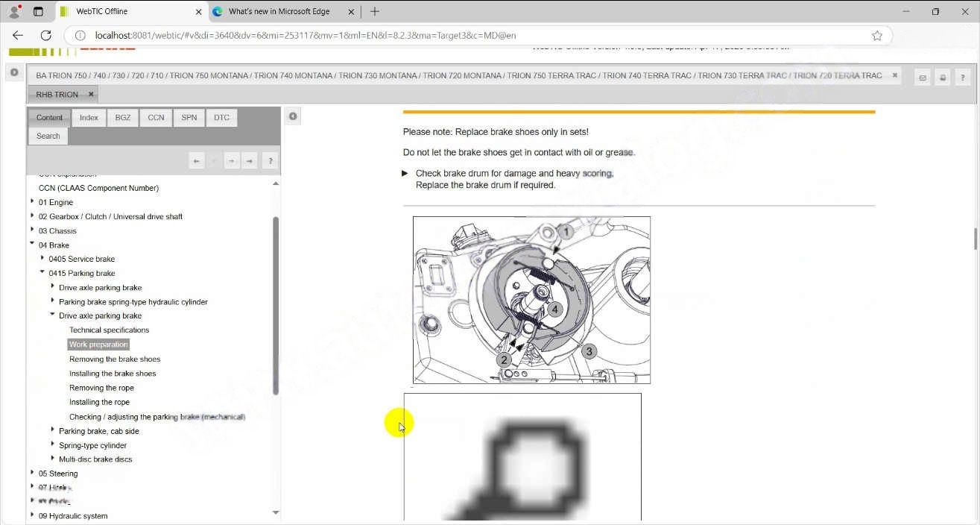
Task: Click the back arrow in the navigation panel
Action: (196, 160)
